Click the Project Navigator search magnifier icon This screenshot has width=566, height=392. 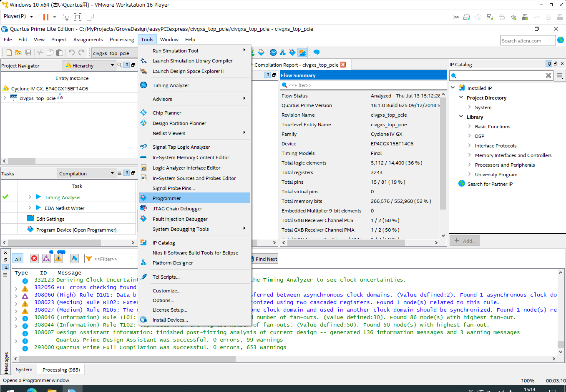coord(120,65)
